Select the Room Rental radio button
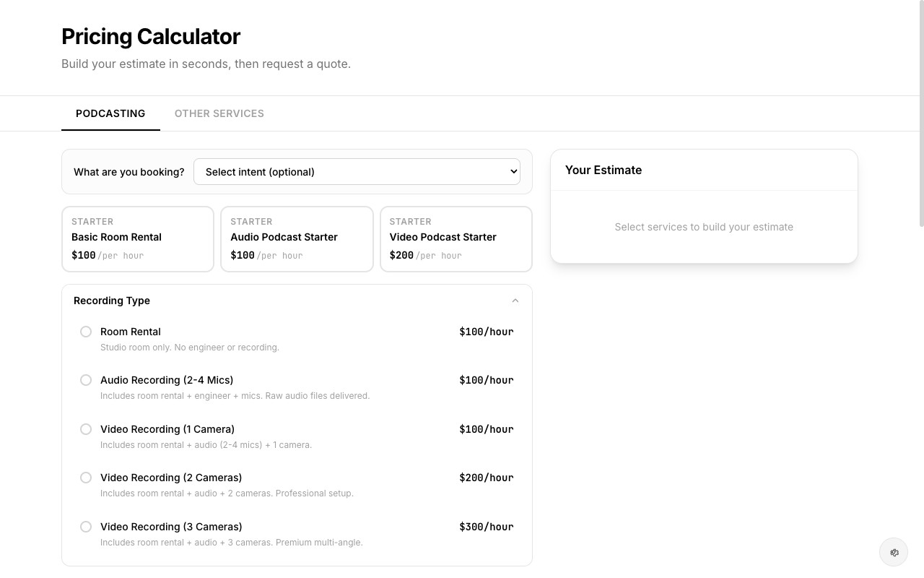 tap(86, 332)
